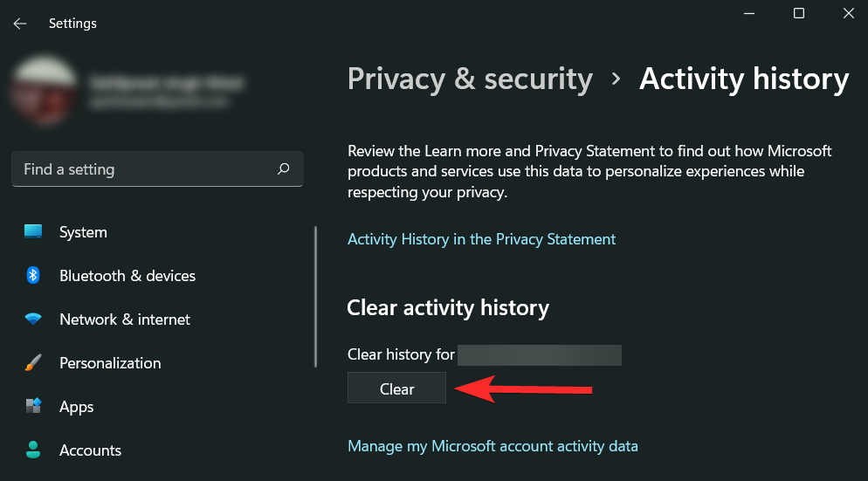Click the back arrow in Settings
868x481 pixels.
coord(20,24)
